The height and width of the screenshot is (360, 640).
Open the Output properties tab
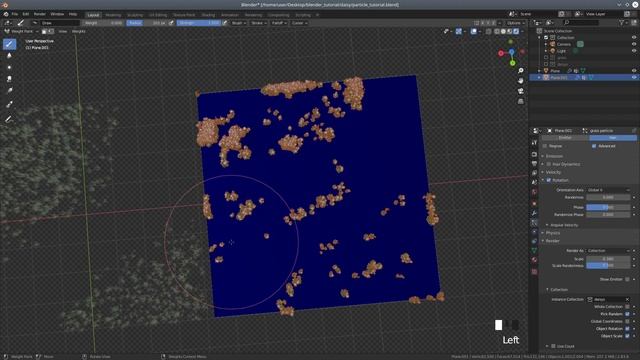click(534, 164)
